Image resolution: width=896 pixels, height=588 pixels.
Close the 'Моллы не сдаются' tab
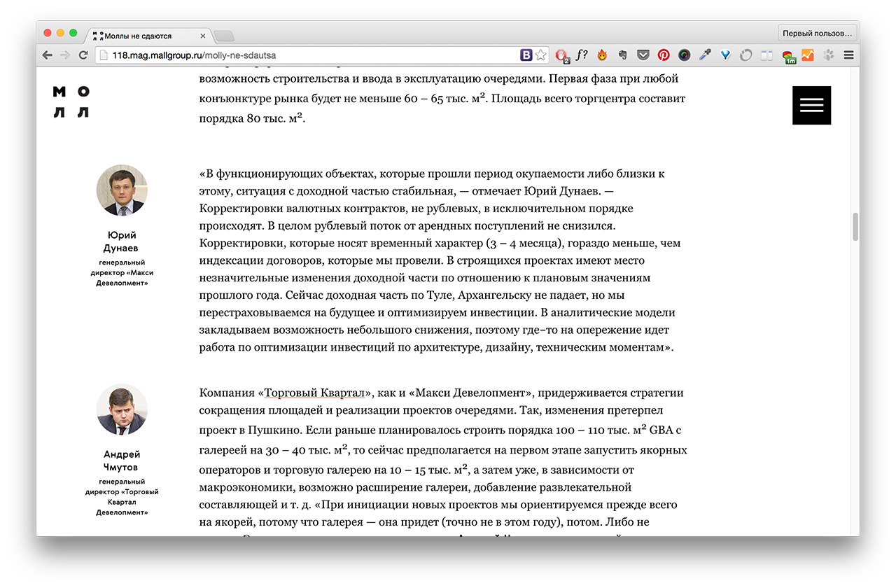coord(203,36)
